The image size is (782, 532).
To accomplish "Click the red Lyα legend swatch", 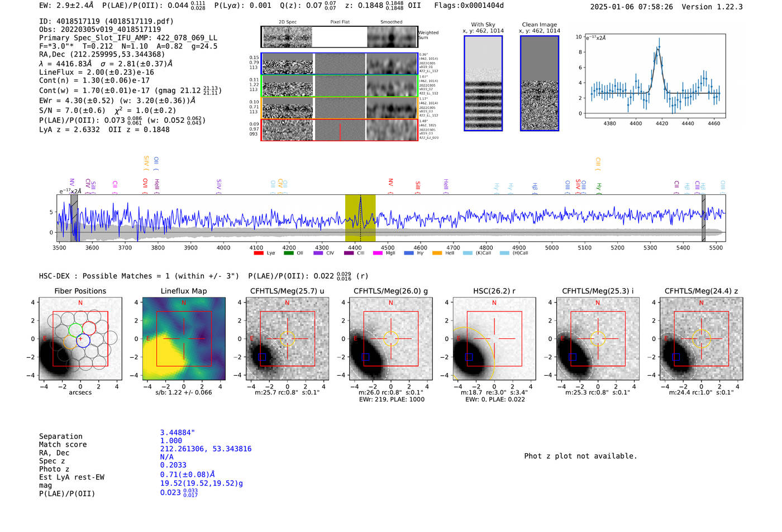I will [x=258, y=253].
